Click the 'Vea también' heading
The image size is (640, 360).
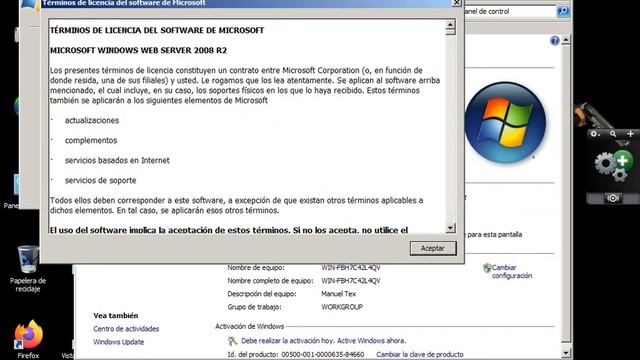[116, 316]
